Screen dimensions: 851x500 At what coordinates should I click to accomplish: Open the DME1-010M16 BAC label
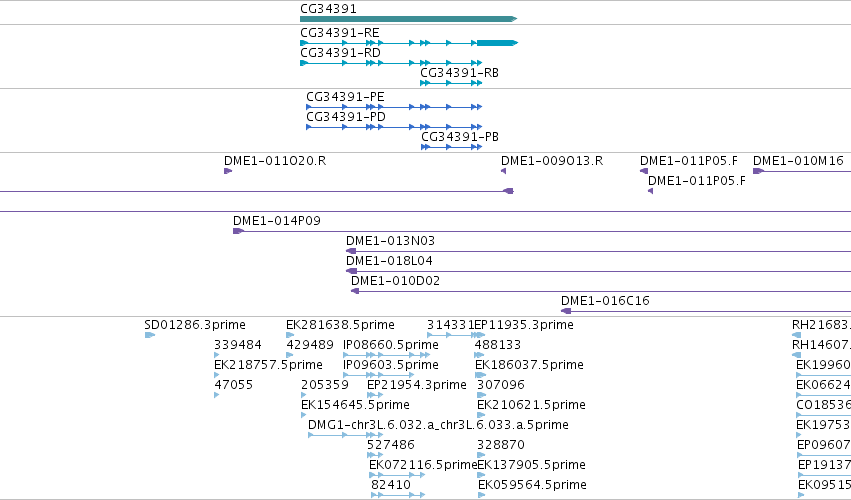click(798, 161)
